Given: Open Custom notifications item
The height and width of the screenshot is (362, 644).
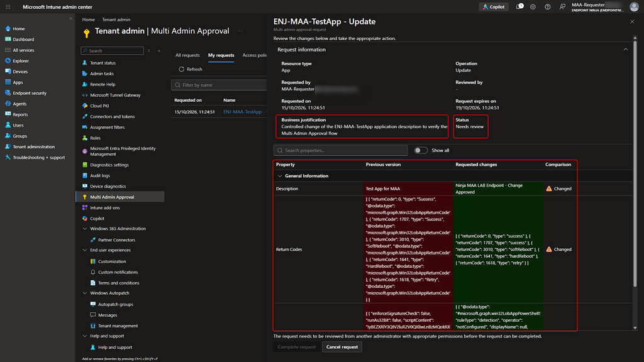Looking at the screenshot, I should click(x=118, y=272).
